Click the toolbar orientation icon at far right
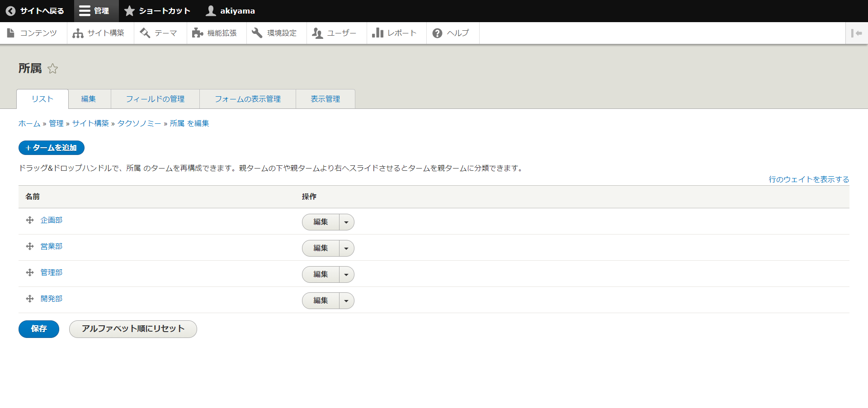The image size is (868, 408). (x=856, y=33)
